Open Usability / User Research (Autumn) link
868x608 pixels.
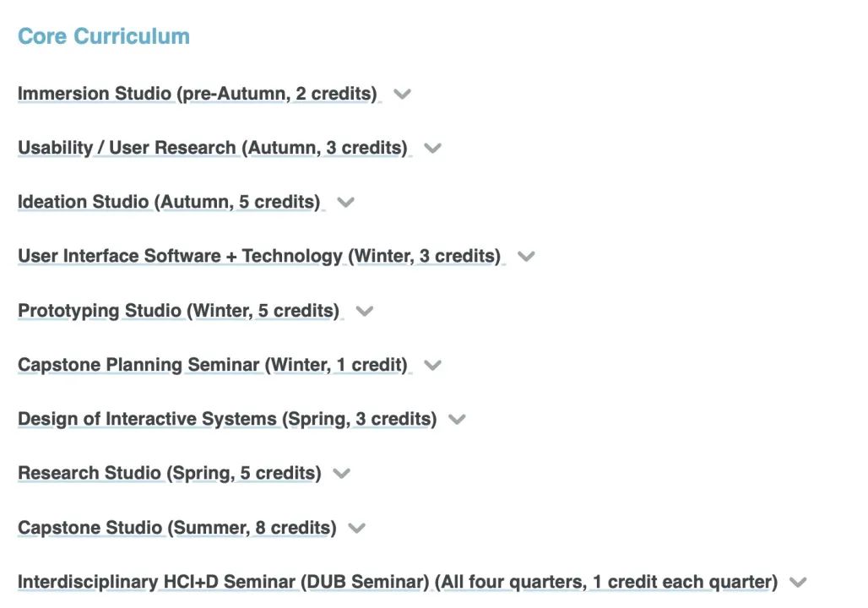pos(213,148)
